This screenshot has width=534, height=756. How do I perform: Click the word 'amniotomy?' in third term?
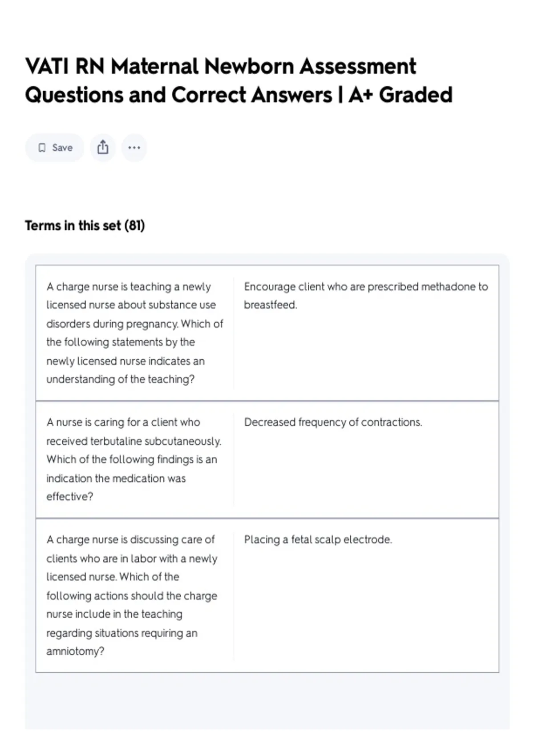(x=75, y=651)
